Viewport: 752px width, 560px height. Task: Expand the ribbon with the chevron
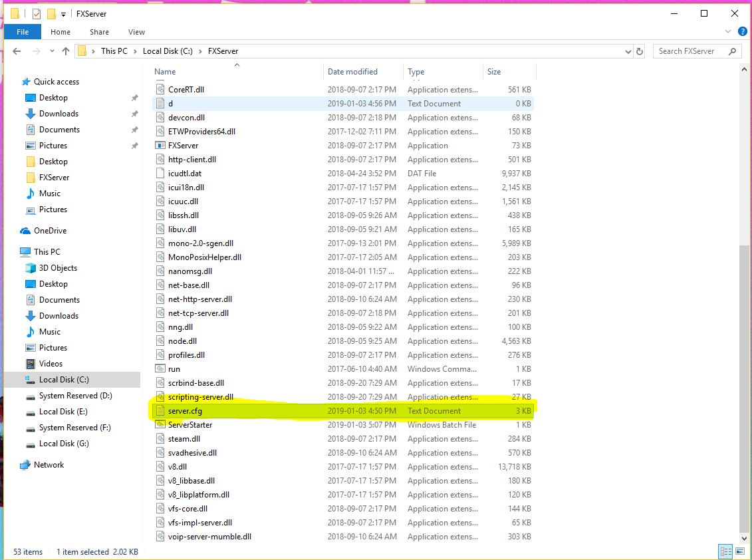tap(729, 31)
